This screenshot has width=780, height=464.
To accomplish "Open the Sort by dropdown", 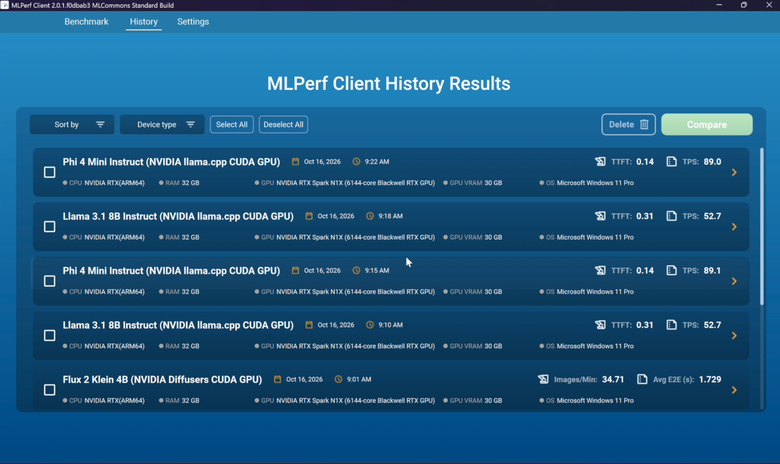I will pos(72,124).
